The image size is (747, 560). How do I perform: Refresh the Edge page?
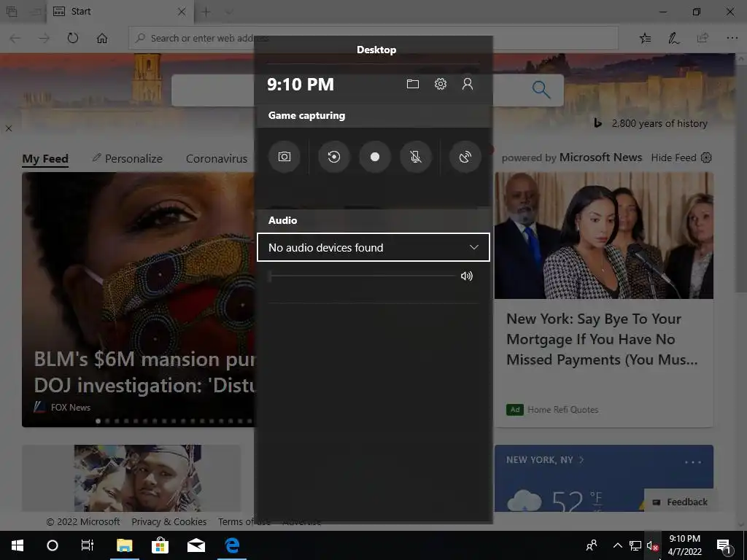click(73, 38)
